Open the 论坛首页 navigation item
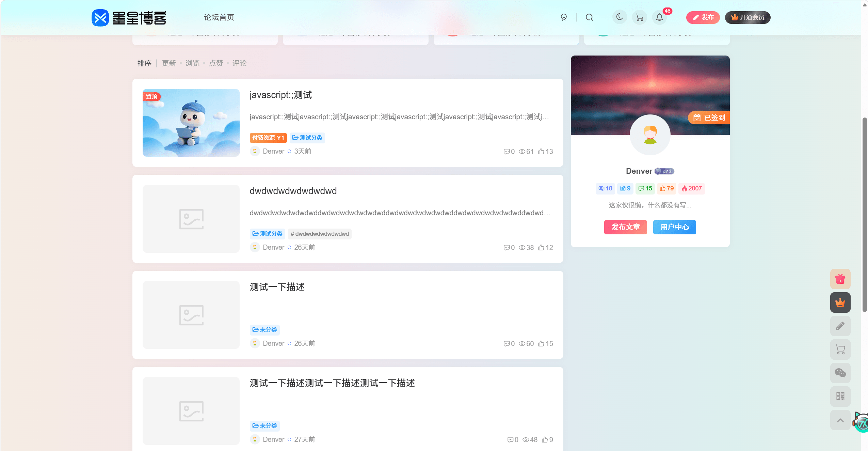The width and height of the screenshot is (868, 451). pyautogui.click(x=219, y=17)
